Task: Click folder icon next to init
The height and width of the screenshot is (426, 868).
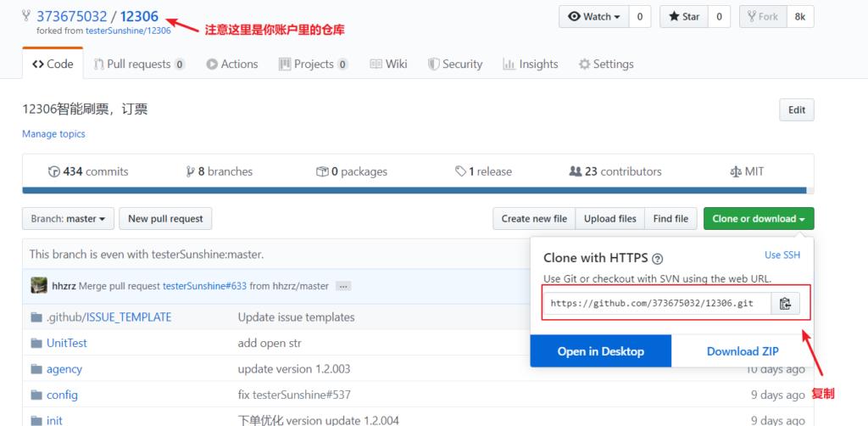Action: coord(36,420)
